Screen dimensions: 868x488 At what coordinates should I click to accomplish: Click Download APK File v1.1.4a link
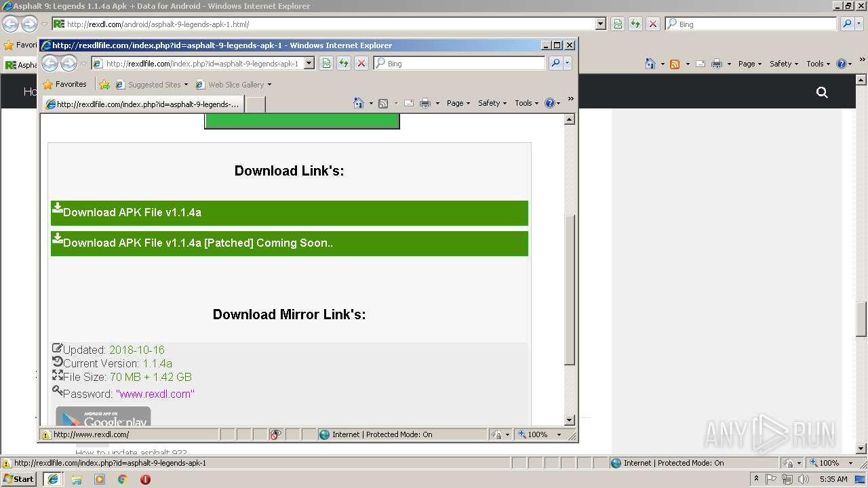[x=290, y=213]
